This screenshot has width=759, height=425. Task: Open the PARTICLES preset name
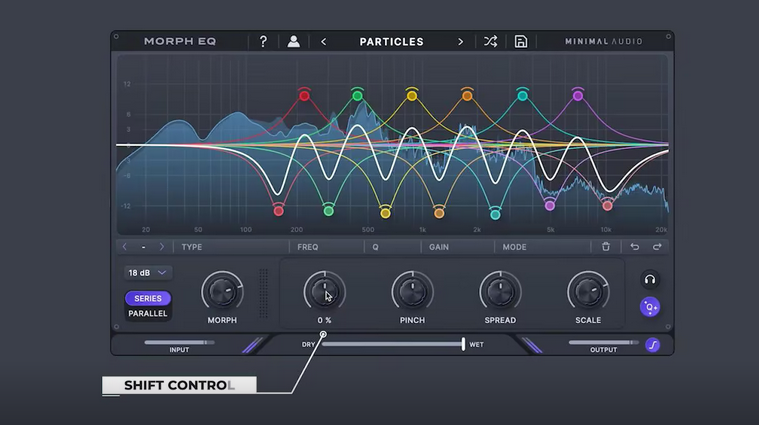(x=392, y=42)
